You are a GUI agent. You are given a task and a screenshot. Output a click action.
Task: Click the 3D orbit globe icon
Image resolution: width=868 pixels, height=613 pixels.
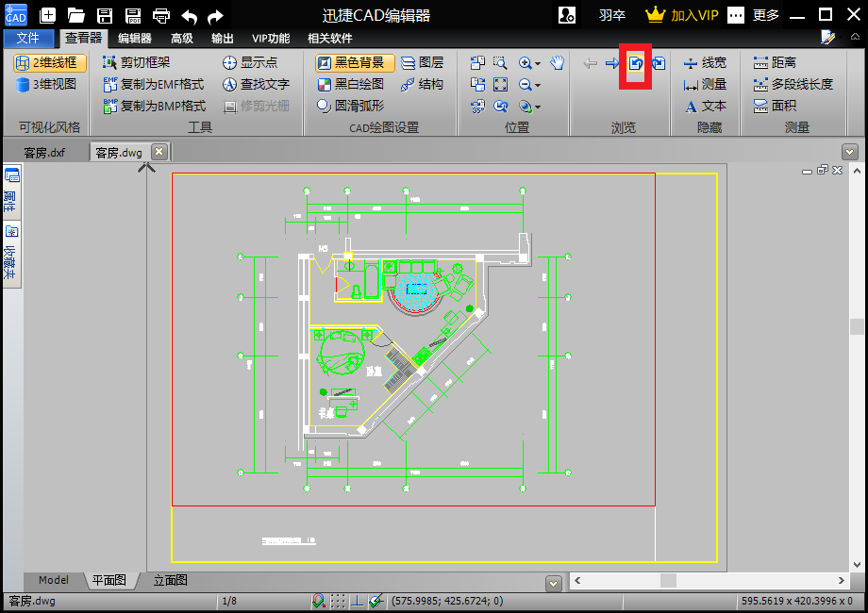(x=526, y=107)
